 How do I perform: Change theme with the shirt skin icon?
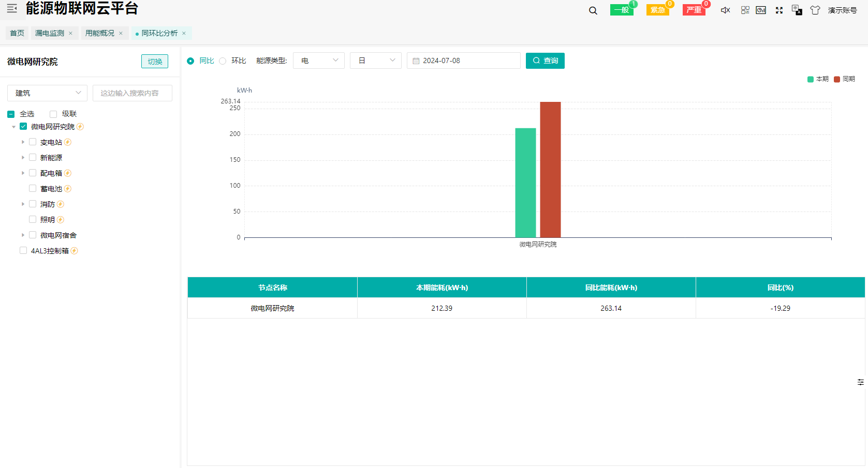pyautogui.click(x=815, y=10)
